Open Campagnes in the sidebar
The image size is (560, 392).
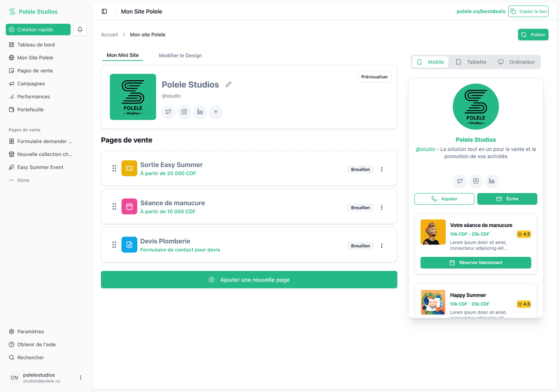(x=31, y=84)
